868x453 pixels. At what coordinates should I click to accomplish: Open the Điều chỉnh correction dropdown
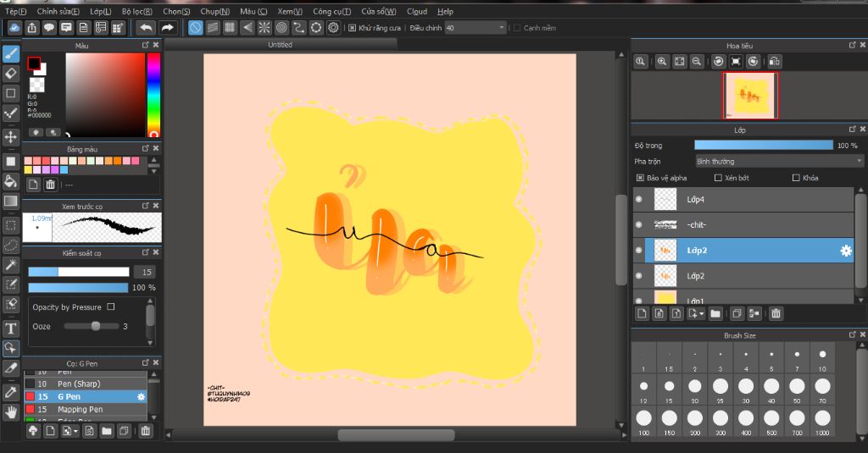(476, 28)
